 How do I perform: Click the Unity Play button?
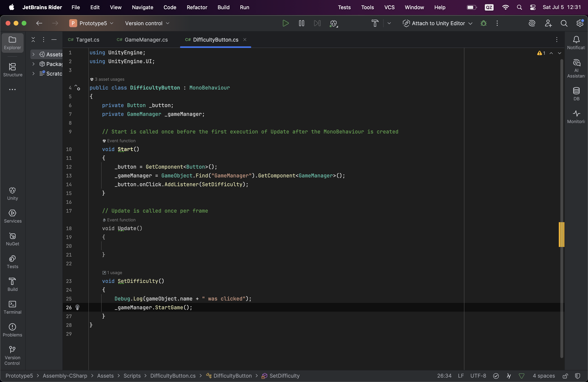coord(285,23)
